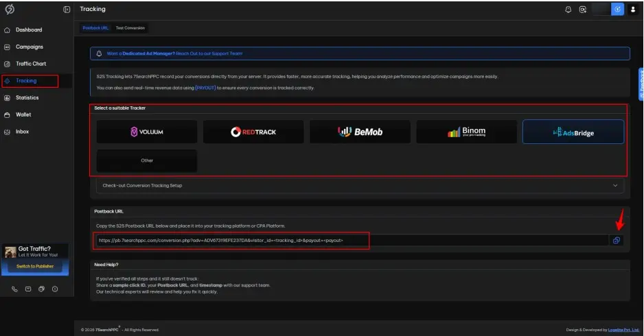Click Switch to Publisher button
The width and height of the screenshot is (644, 336).
tap(35, 266)
